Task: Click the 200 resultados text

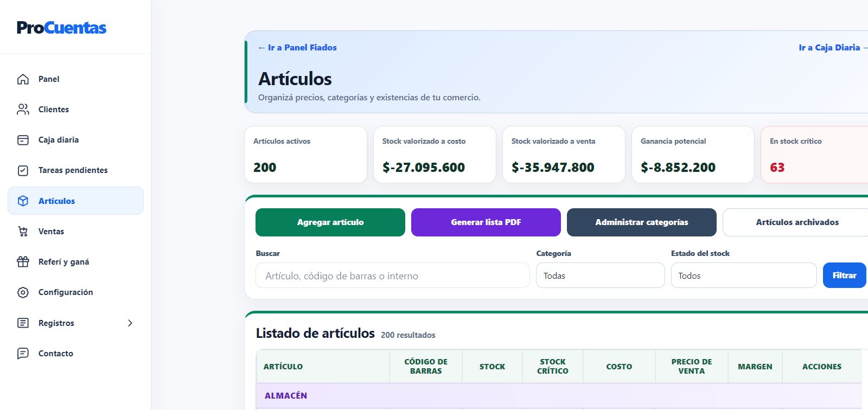Action: (x=408, y=335)
